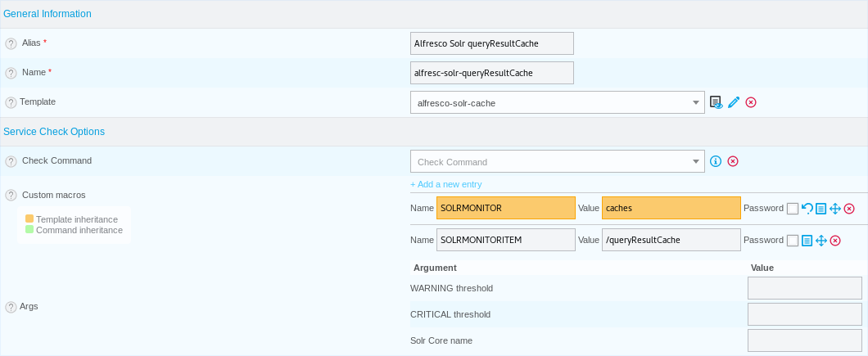Click the SOLRMONITOR macro name field
The width and height of the screenshot is (868, 356).
[x=506, y=208]
